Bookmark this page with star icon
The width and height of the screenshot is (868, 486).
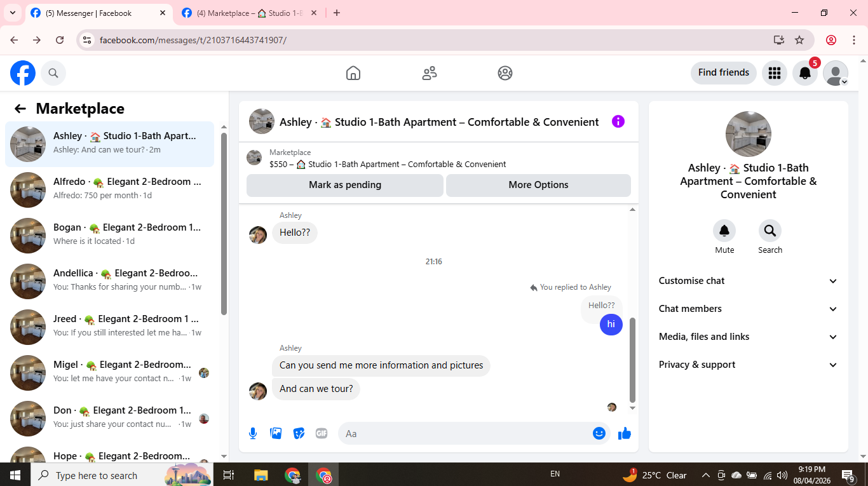coord(799,40)
